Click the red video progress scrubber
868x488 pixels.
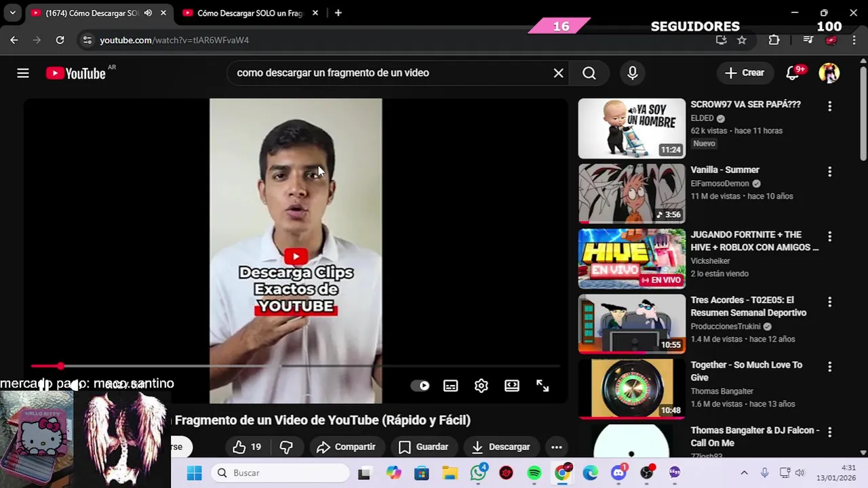click(60, 366)
